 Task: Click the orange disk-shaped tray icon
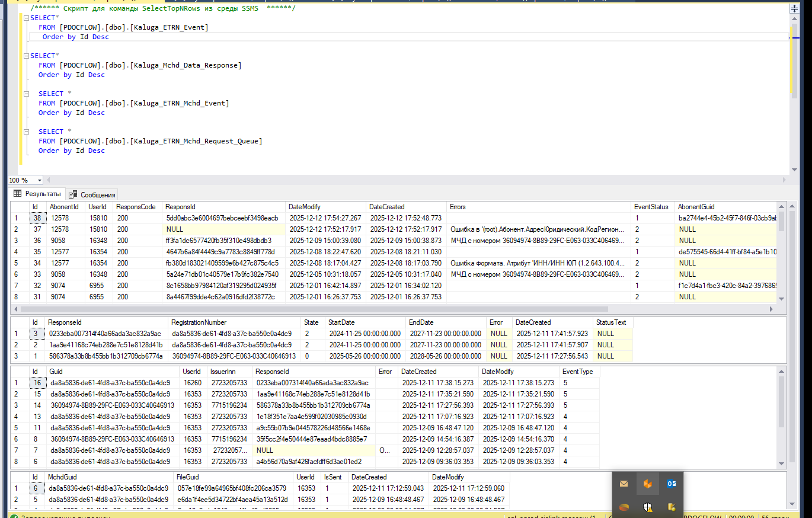coord(624,507)
